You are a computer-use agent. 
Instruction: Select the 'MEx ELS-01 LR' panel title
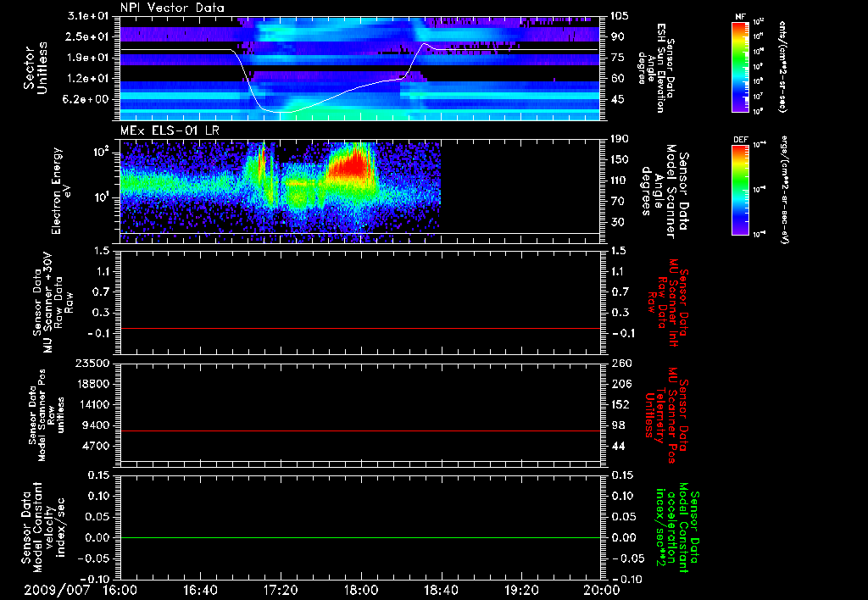170,131
